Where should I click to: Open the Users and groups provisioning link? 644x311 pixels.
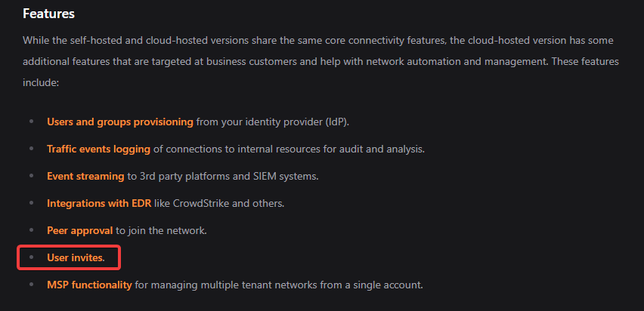[x=120, y=122]
